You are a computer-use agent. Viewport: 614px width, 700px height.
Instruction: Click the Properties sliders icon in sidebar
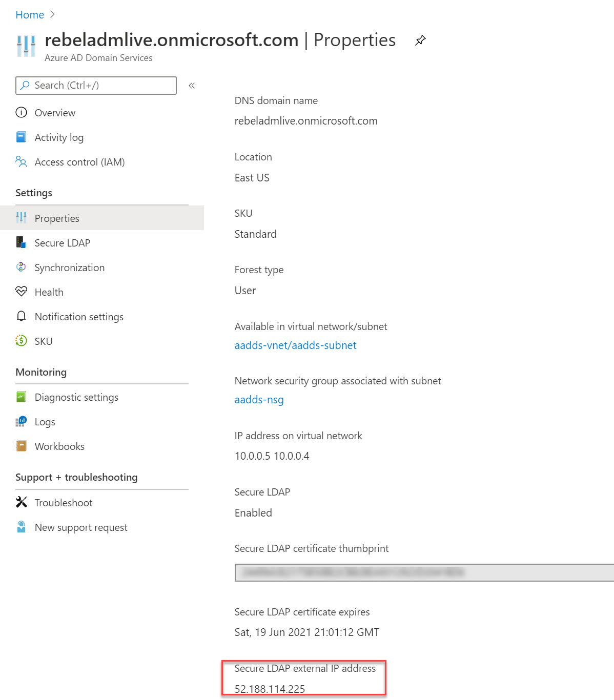[x=21, y=218]
